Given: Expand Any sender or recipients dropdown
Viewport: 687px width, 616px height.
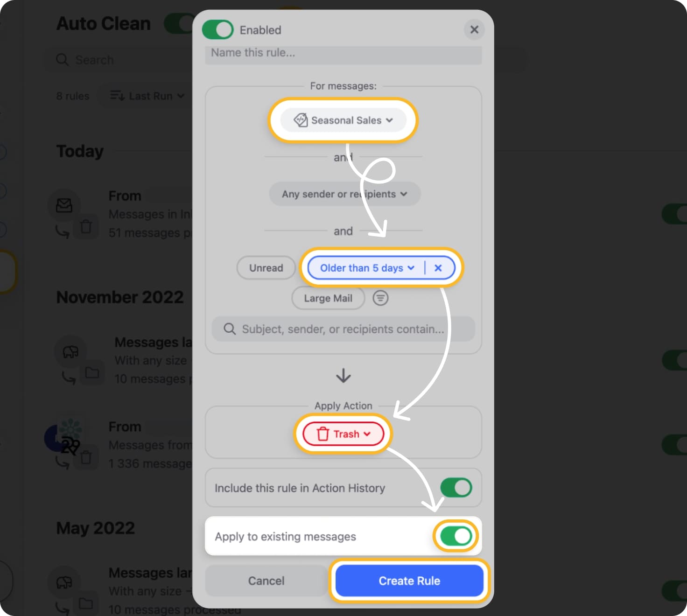Looking at the screenshot, I should pyautogui.click(x=344, y=194).
